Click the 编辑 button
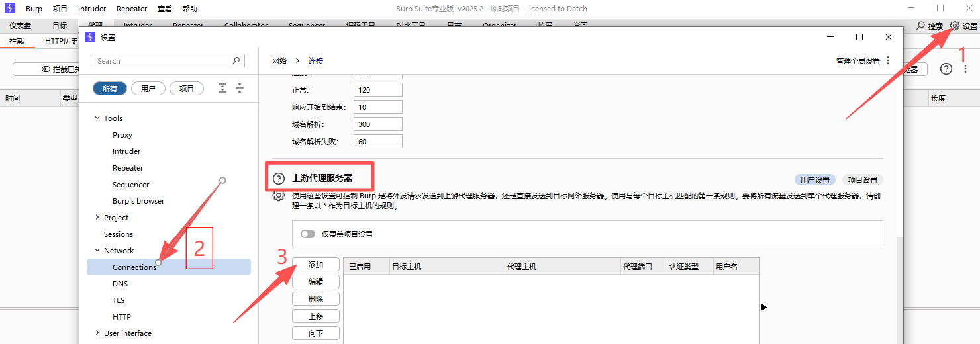Screen dimensions: 980x344 [x=316, y=282]
